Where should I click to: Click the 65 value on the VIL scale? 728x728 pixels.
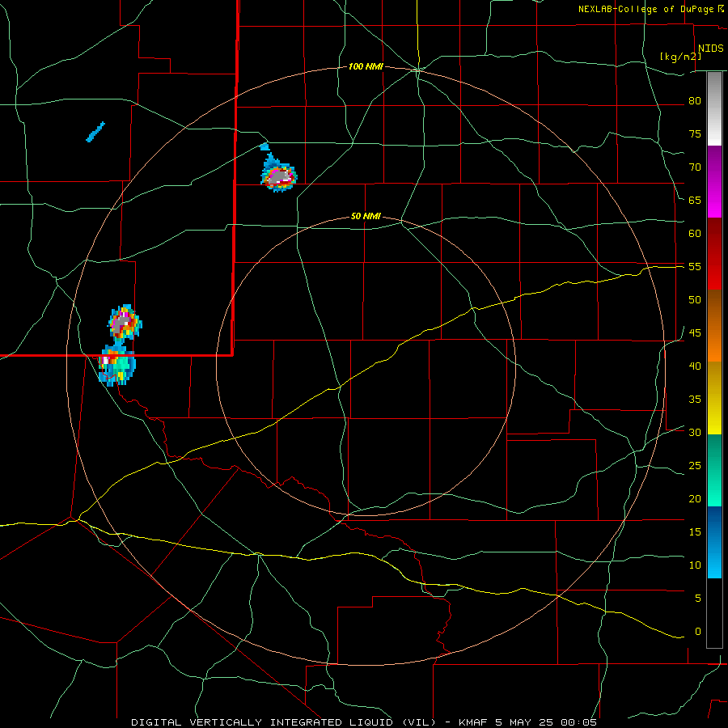(695, 200)
